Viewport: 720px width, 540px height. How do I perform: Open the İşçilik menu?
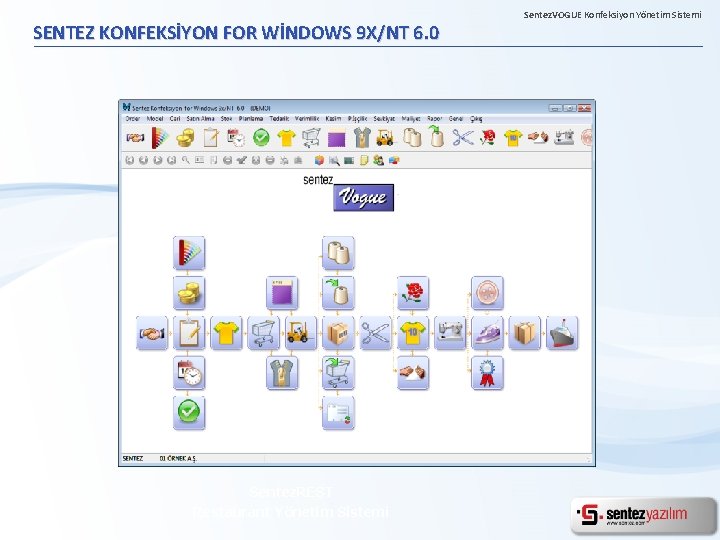point(357,119)
